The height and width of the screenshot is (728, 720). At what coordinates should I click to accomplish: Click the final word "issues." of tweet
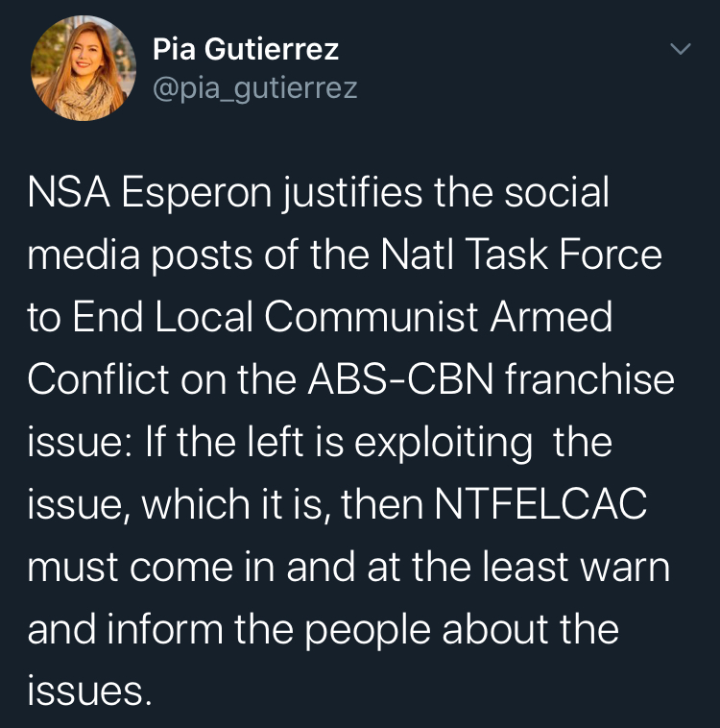coord(89,692)
